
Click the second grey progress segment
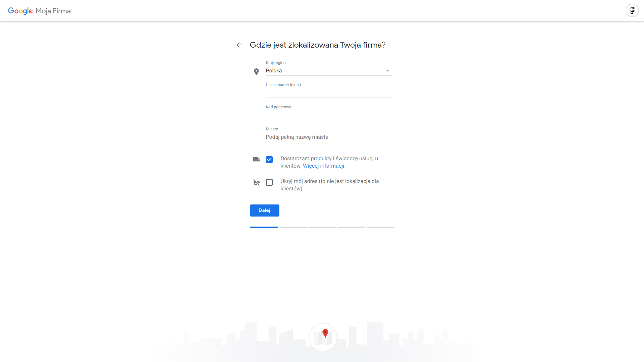[x=293, y=227]
